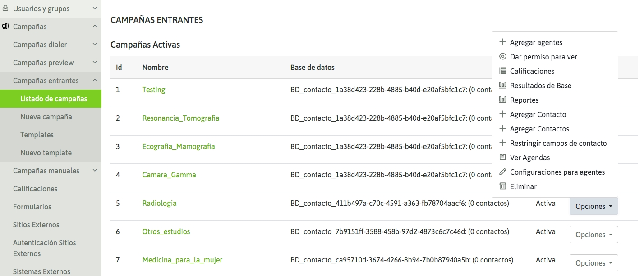Click the chart icon next to Reportes
Screen dimensions: 644x276
coord(503,100)
